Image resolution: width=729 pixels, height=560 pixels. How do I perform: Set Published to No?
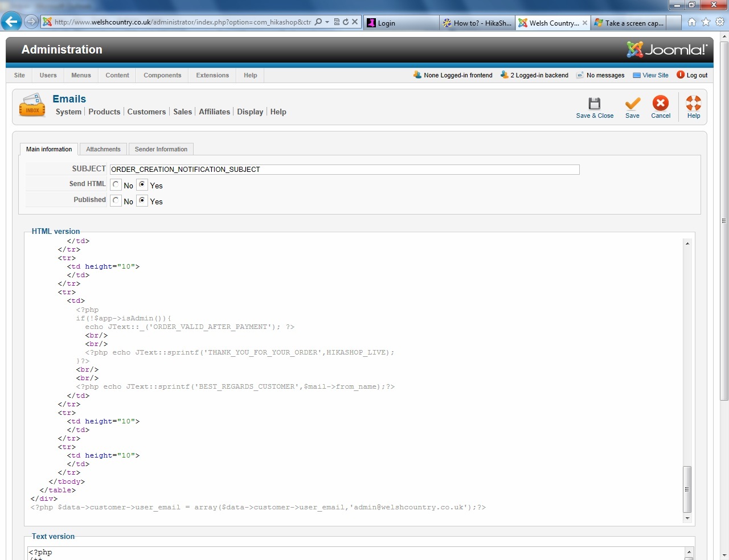(116, 201)
